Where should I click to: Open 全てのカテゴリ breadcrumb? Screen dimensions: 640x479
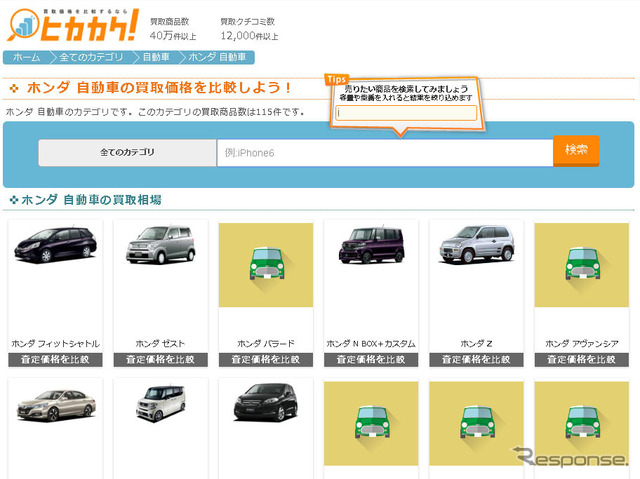pos(91,57)
